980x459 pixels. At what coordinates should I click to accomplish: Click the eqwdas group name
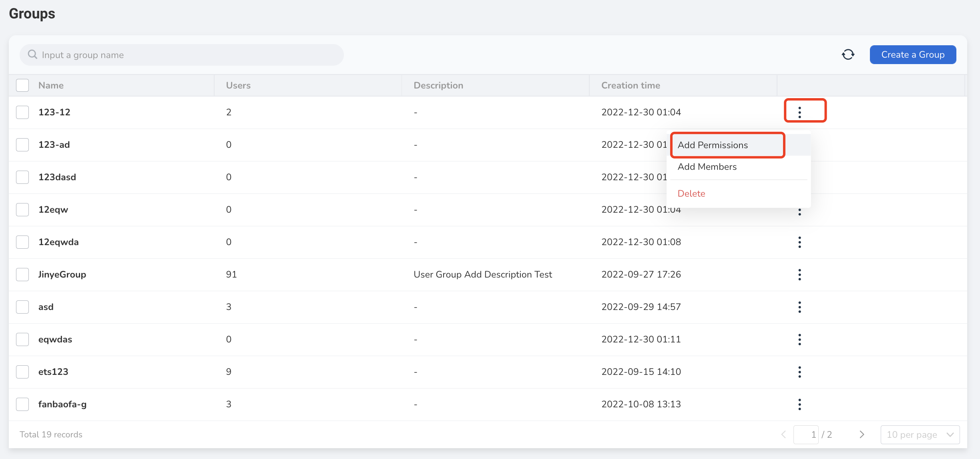pos(55,339)
